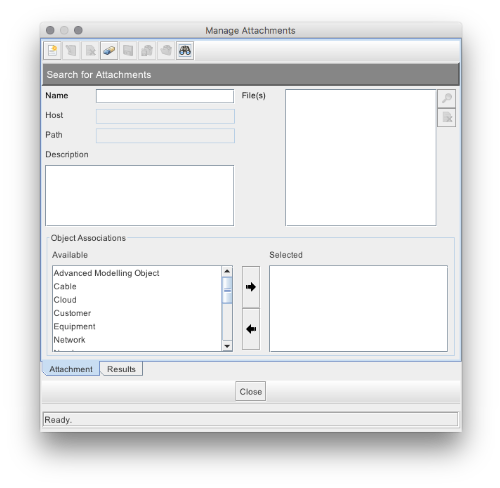Click inside the Description text area
Viewport: 500px width, 488px height.
click(x=139, y=195)
